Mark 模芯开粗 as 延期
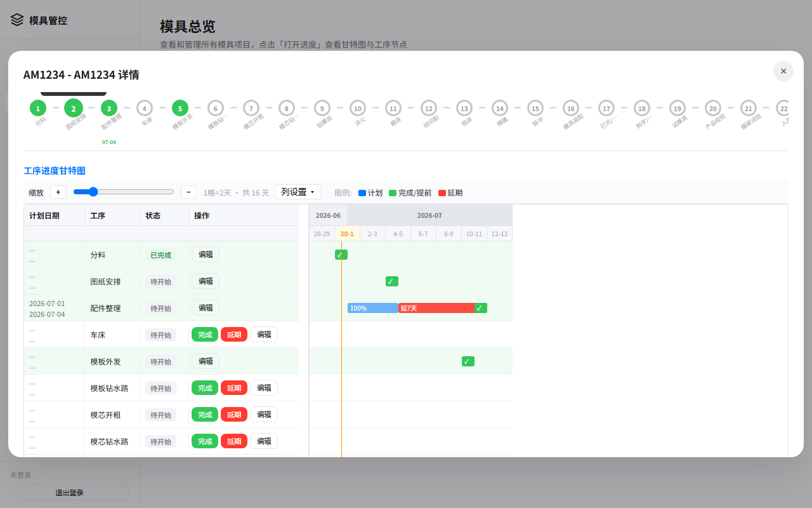812x508 pixels. (x=234, y=415)
